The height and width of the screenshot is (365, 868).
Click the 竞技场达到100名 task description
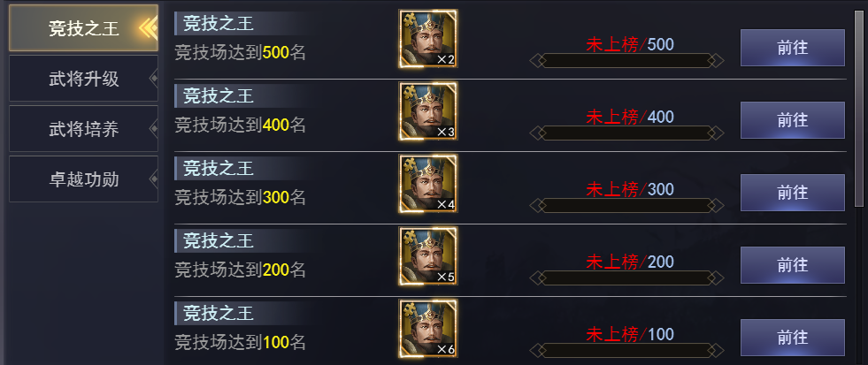coord(241,342)
